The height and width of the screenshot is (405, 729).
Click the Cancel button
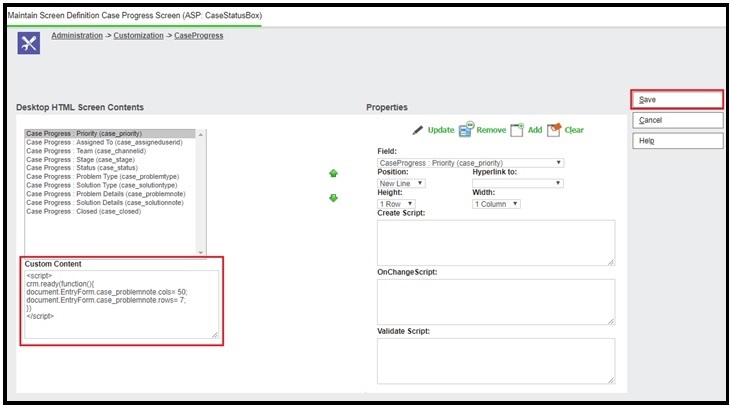pos(677,120)
